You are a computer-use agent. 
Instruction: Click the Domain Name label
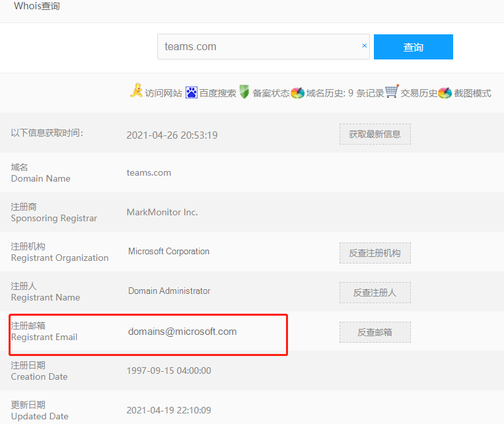(40, 178)
